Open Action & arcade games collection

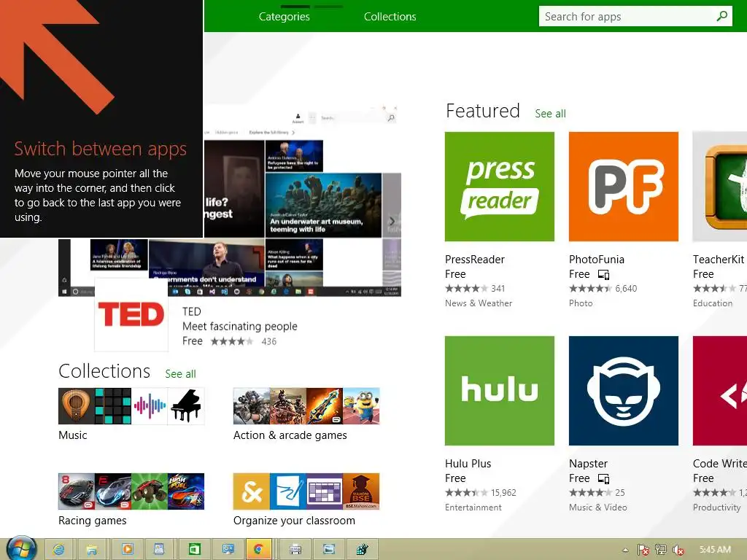[x=290, y=435]
